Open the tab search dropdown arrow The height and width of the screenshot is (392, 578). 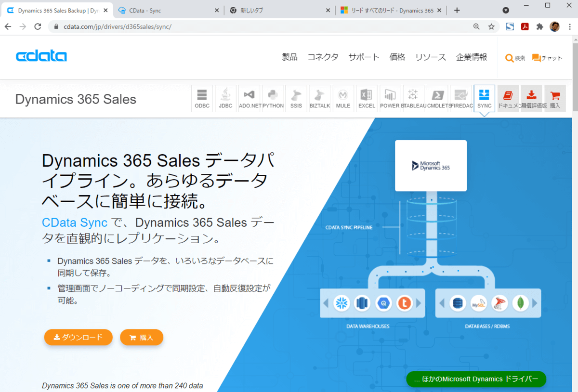(x=506, y=10)
